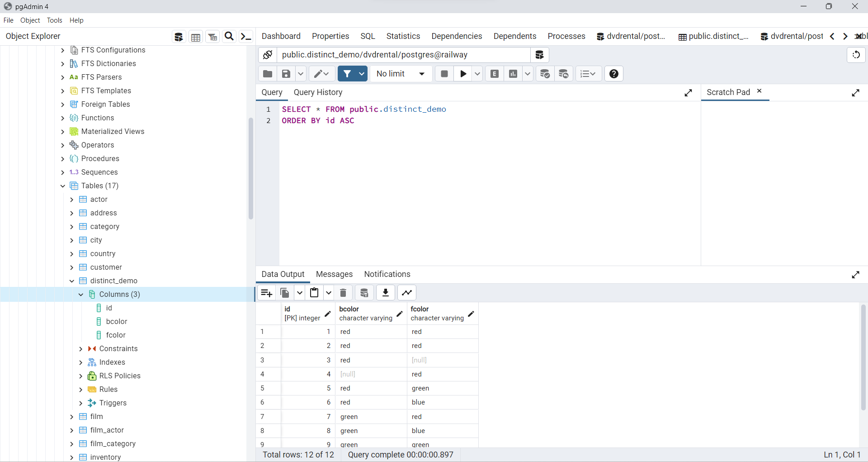
Task: Click the Paste clipboard icon
Action: [x=314, y=293]
